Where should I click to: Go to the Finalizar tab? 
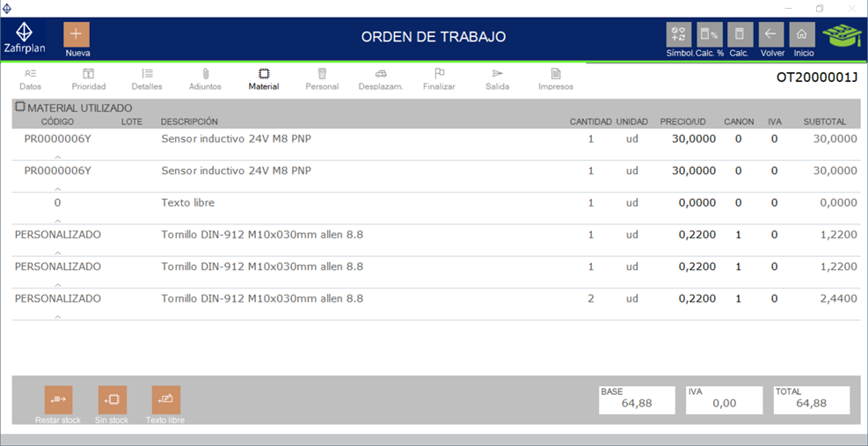(439, 79)
